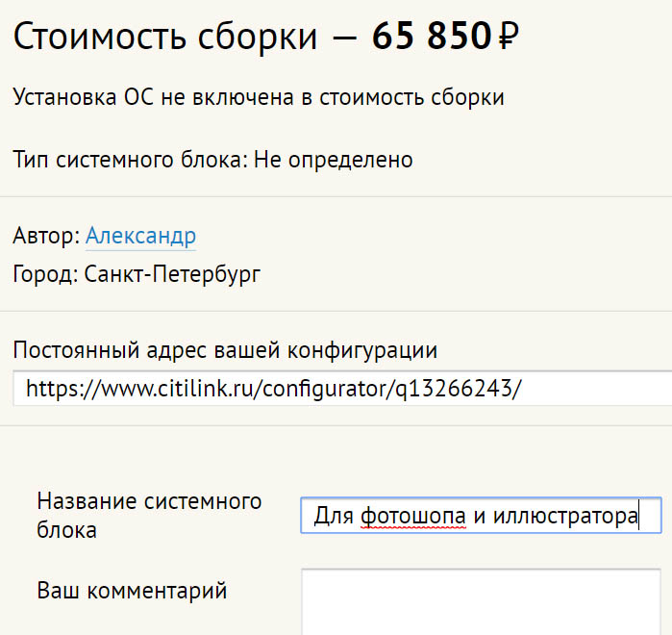Click the Тип системного блока label
The width and height of the screenshot is (672, 635).
tap(130, 160)
